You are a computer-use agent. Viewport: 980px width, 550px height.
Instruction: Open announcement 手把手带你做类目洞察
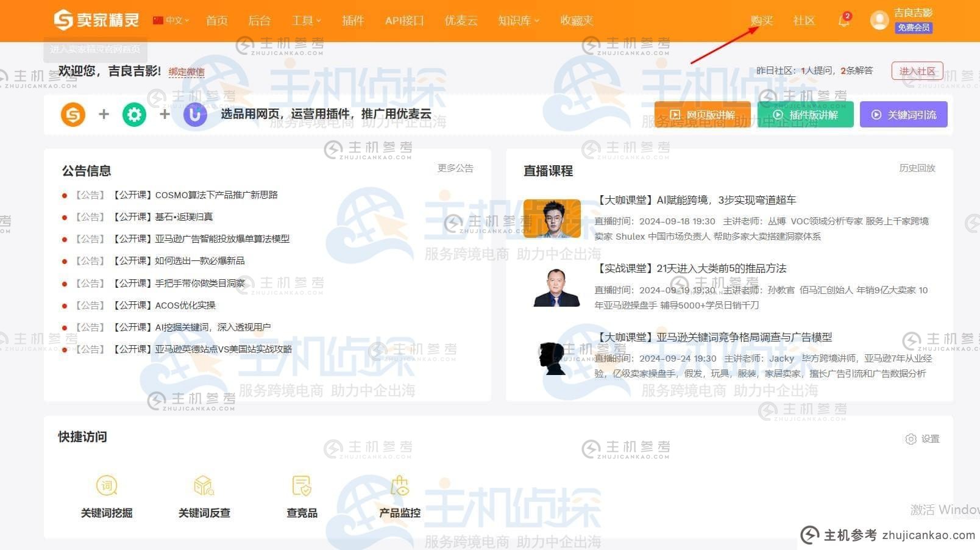179,283
